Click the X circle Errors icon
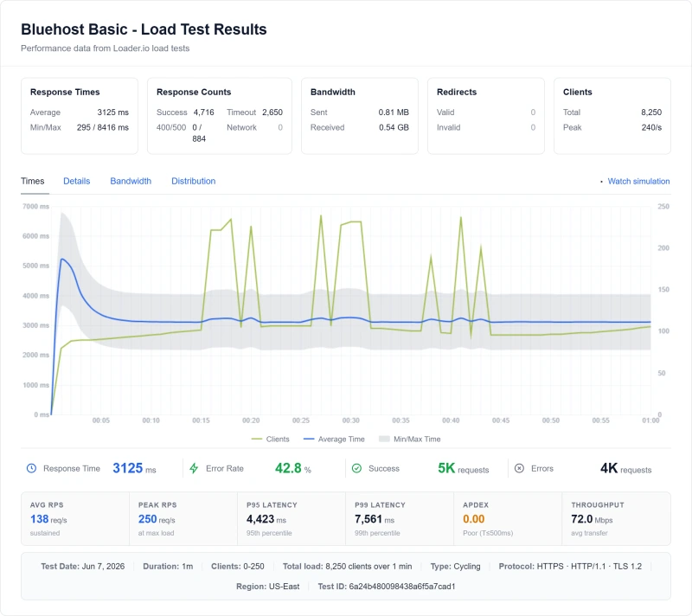 pos(520,468)
